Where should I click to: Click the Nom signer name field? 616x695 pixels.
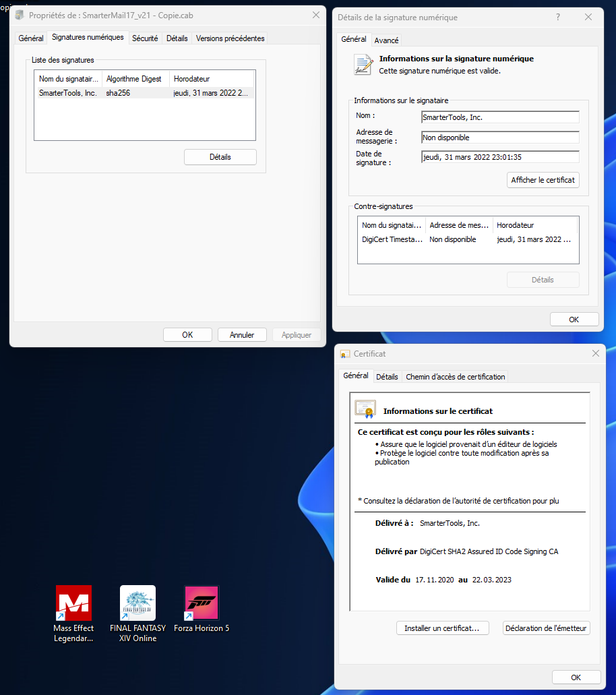pos(499,117)
